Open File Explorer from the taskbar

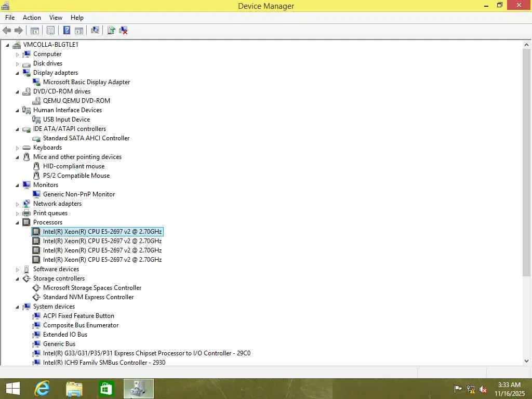74,389
